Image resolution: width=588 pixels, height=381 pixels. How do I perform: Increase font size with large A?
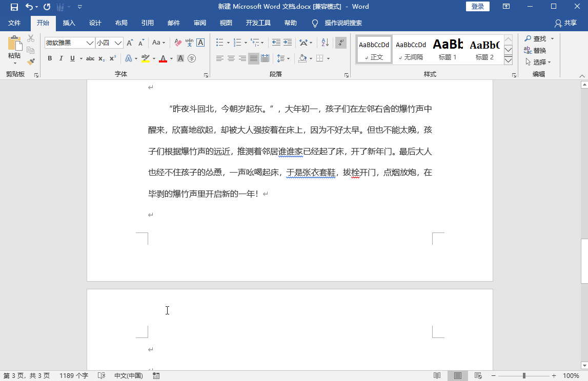[130, 43]
